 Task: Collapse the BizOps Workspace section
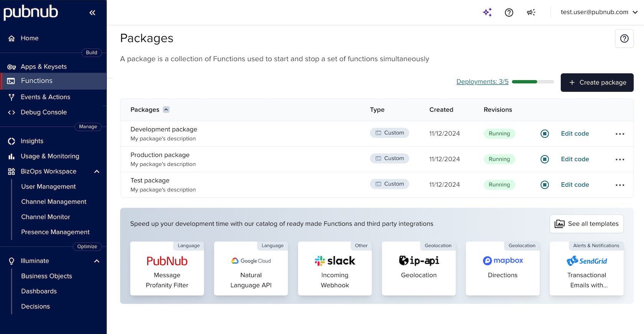97,172
